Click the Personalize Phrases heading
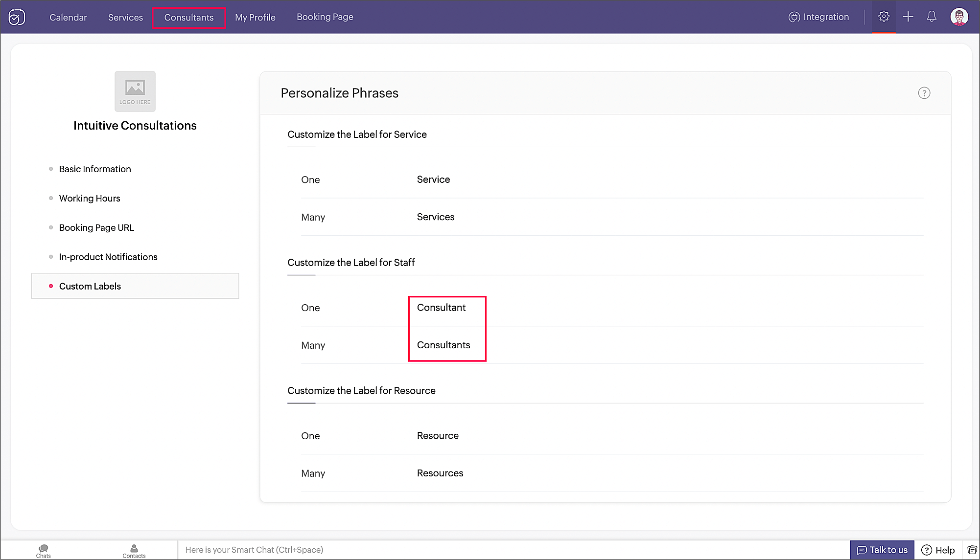 [340, 93]
